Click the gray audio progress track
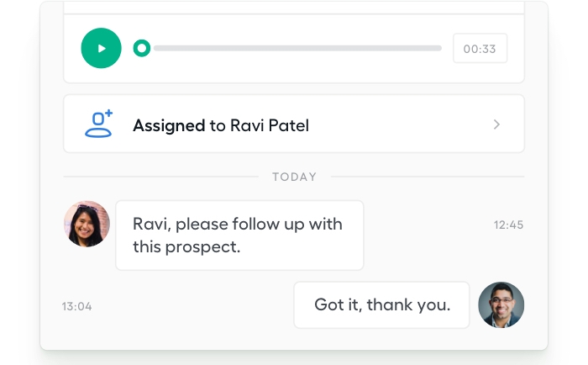 coord(297,48)
